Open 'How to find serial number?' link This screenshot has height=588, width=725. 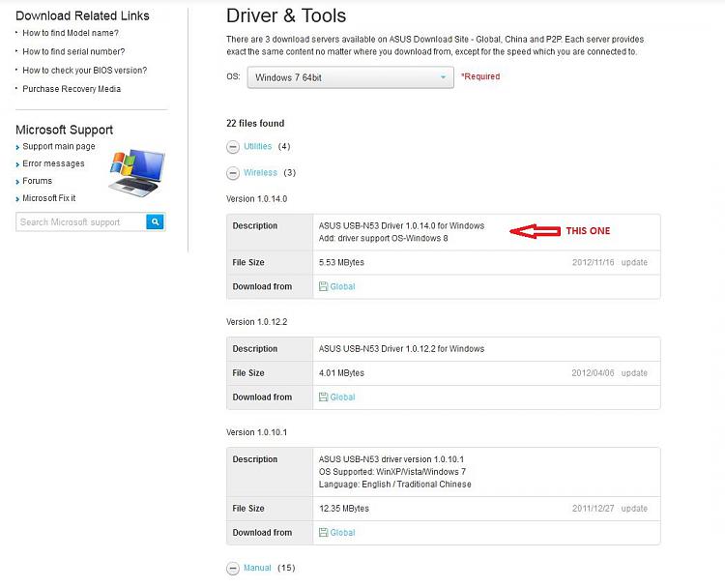pyautogui.click(x=73, y=51)
